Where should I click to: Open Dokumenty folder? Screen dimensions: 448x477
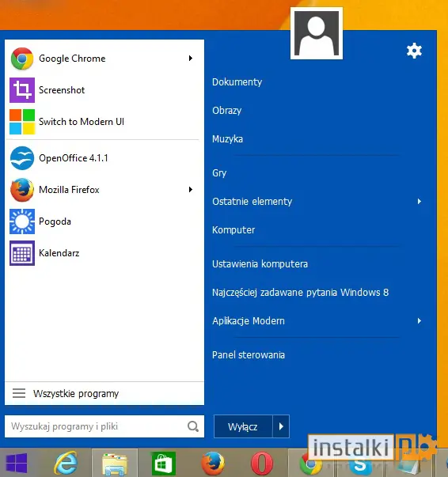[x=237, y=82]
